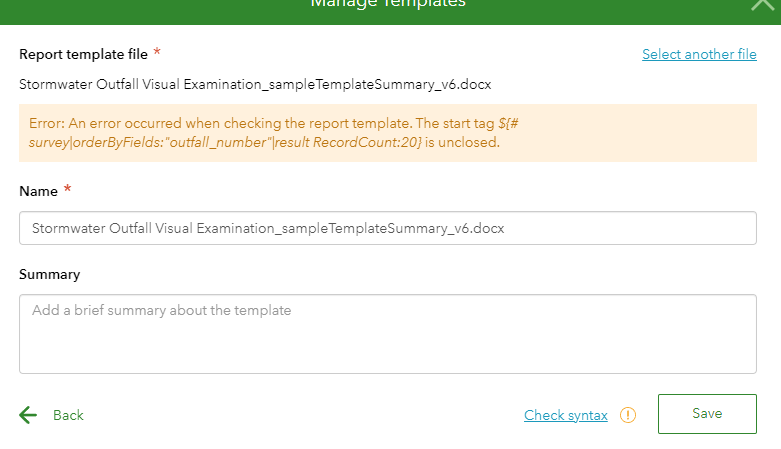Viewport: 781px width, 449px height.
Task: Click the Report template file label
Action: click(83, 54)
